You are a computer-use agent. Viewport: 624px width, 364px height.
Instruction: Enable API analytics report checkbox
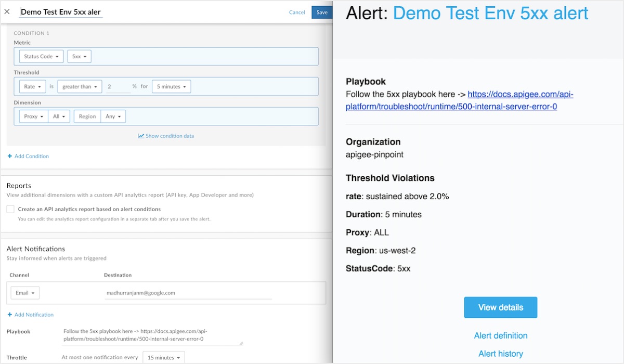point(10,209)
